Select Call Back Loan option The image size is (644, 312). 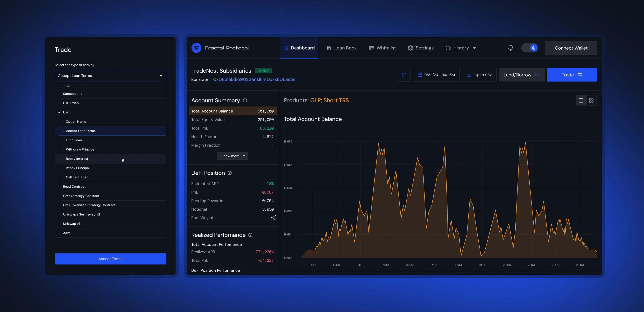click(112, 177)
